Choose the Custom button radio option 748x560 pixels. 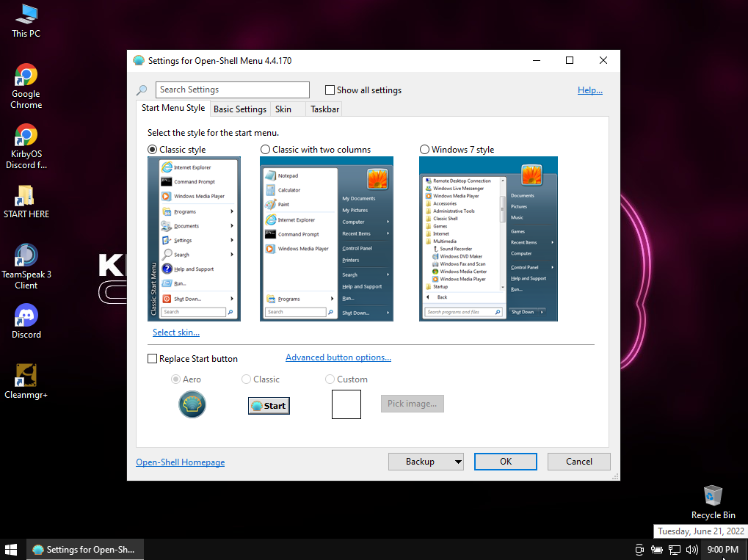[x=330, y=379]
